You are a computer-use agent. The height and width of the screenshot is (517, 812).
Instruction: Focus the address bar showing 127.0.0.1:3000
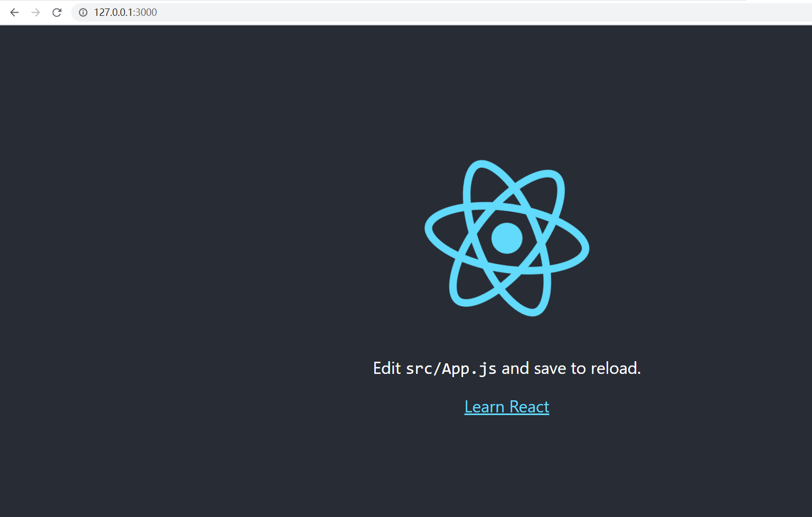(441, 12)
